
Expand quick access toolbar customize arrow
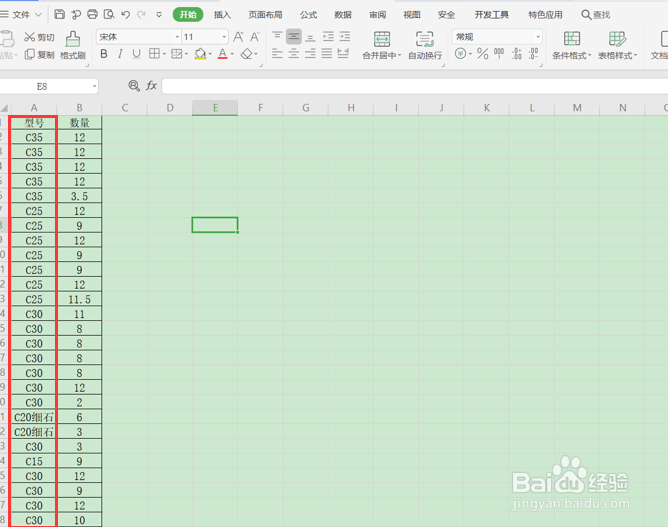click(x=159, y=15)
